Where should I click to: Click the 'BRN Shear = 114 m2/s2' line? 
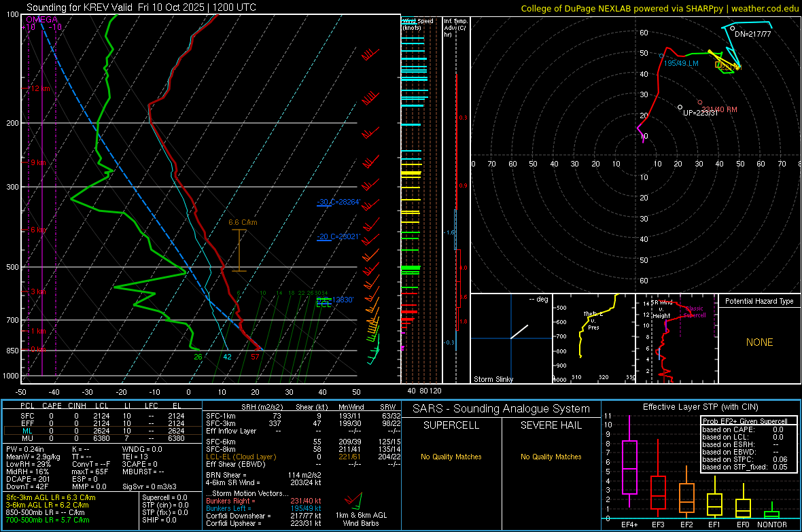(264, 475)
